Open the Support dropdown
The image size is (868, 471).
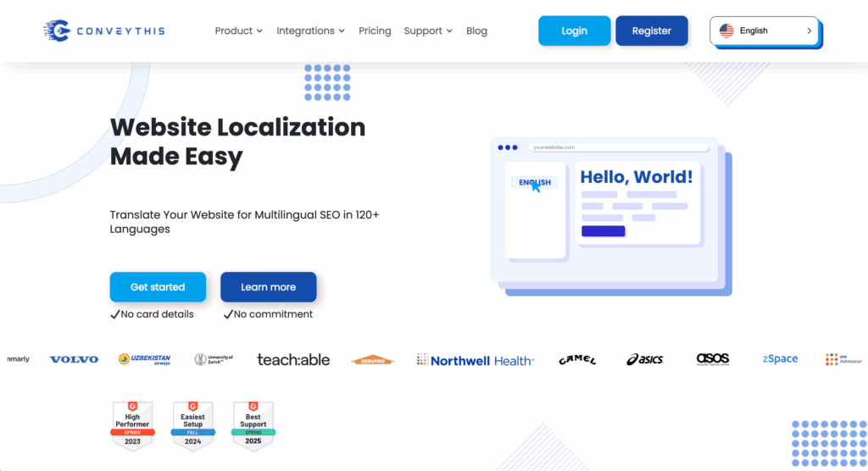428,31
